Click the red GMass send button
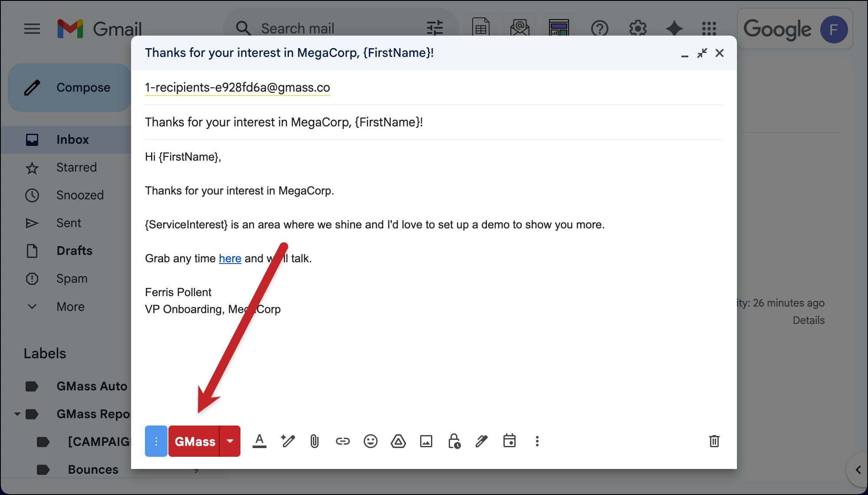The image size is (868, 495). click(194, 441)
